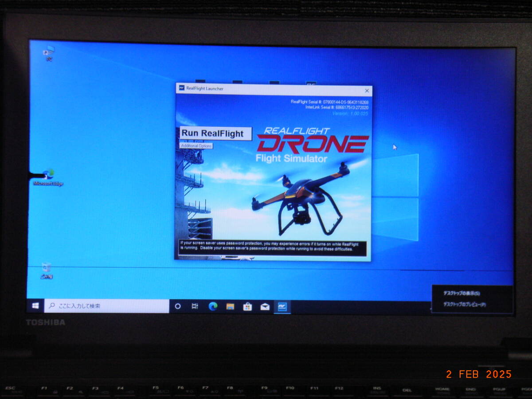Screen dimensions: 532x399
Task: Select the Microsoft Edge desktop shortcut
Action: point(48,177)
